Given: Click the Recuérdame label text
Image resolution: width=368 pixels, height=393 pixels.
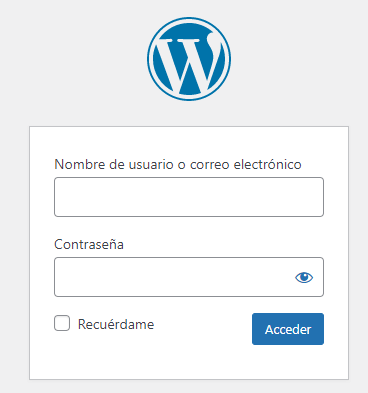Looking at the screenshot, I should (x=116, y=324).
